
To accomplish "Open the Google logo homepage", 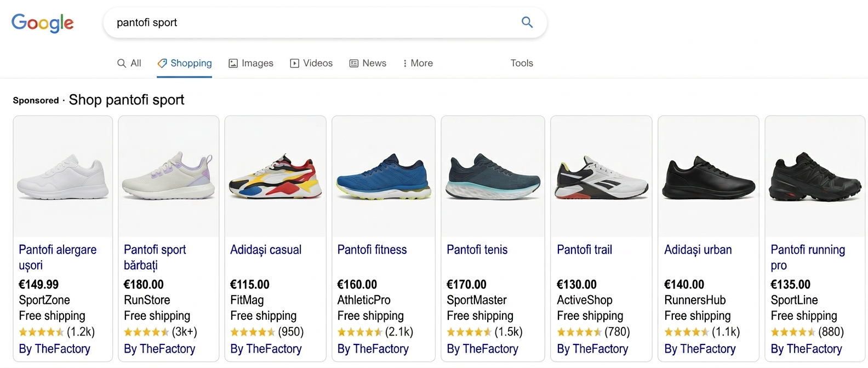I will pos(43,23).
